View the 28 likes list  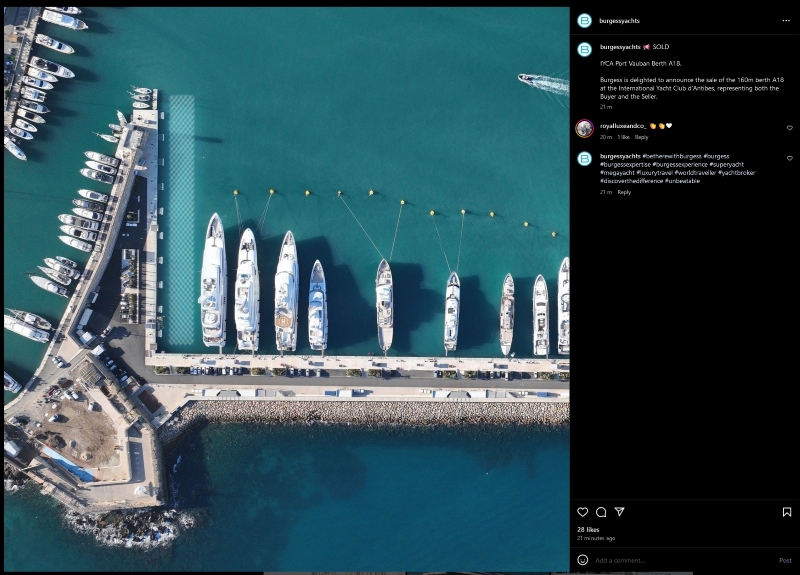click(x=587, y=529)
